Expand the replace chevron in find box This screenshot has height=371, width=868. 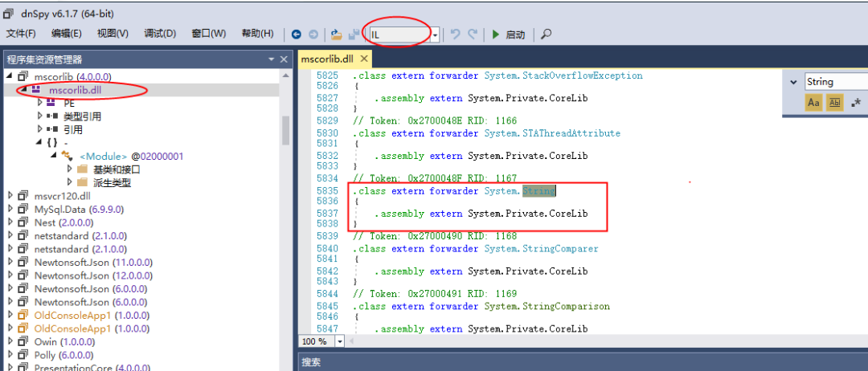click(793, 82)
